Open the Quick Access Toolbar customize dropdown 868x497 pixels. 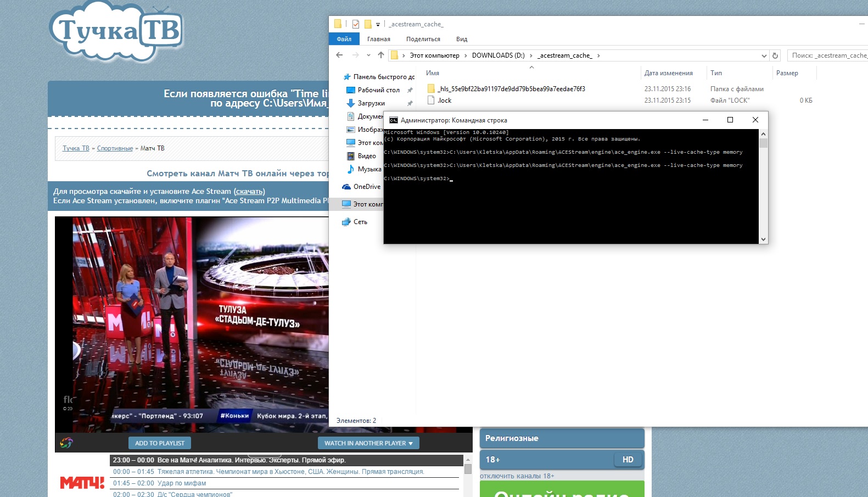378,25
